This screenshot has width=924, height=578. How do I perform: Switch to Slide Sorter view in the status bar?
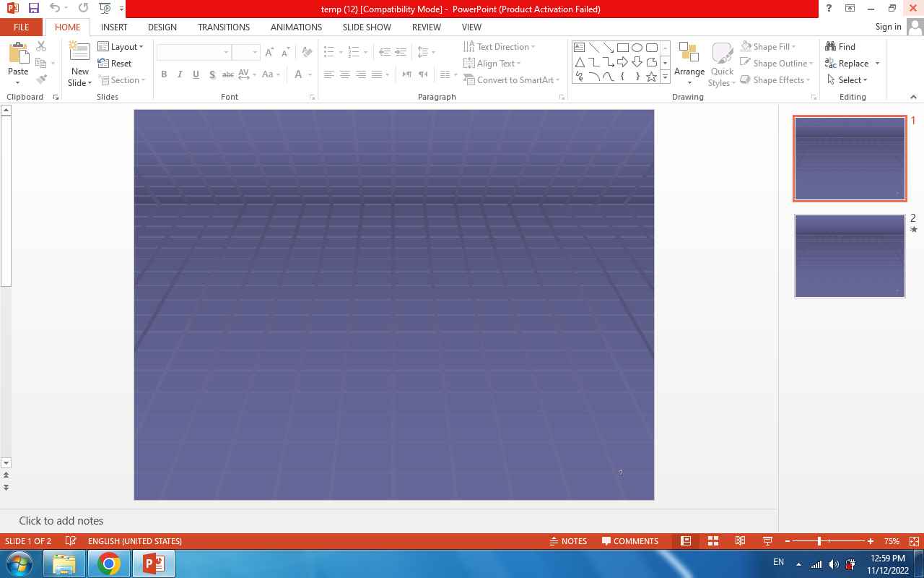tap(712, 541)
